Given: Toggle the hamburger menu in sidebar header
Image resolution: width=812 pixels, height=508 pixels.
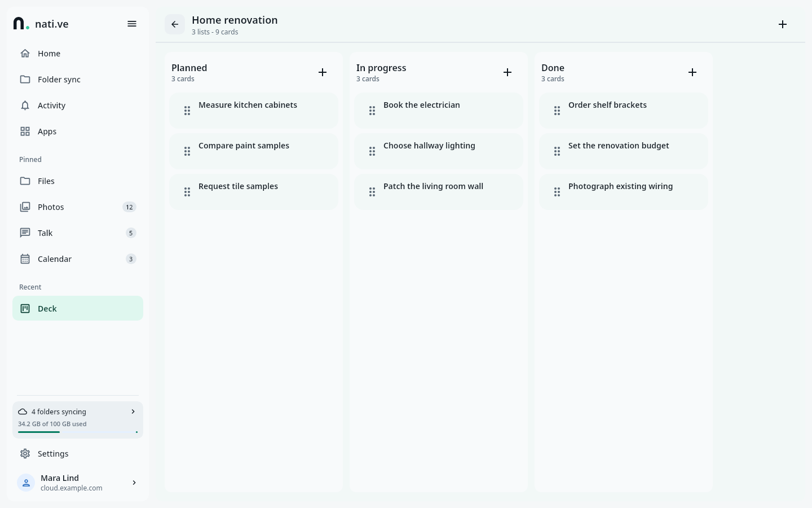Looking at the screenshot, I should [132, 24].
